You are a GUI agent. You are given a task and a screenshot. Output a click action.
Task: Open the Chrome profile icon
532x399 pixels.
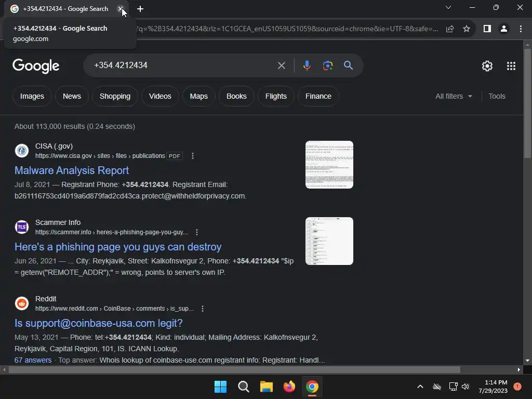click(x=504, y=29)
